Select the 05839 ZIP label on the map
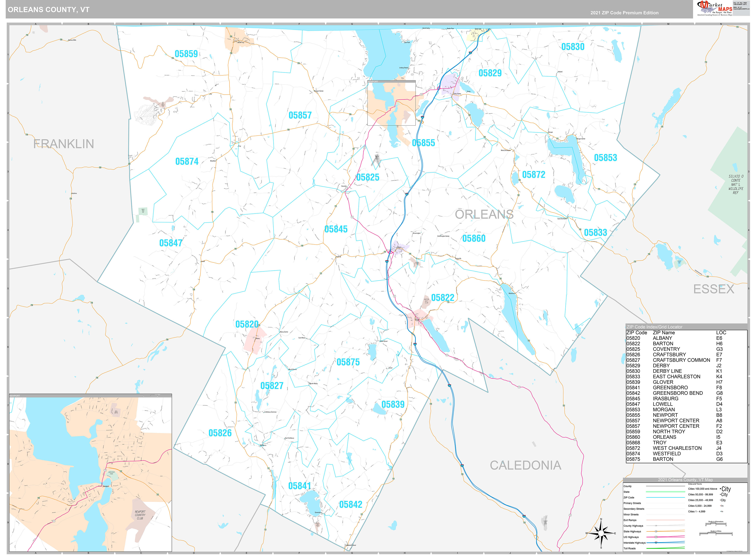Image resolution: width=756 pixels, height=555 pixels. [x=393, y=405]
